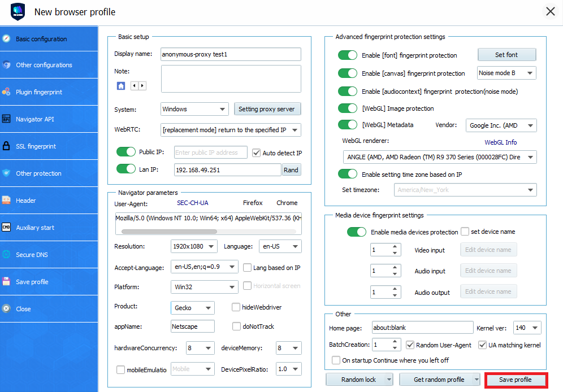
Task: Open the WebGL Info link
Action: point(500,142)
